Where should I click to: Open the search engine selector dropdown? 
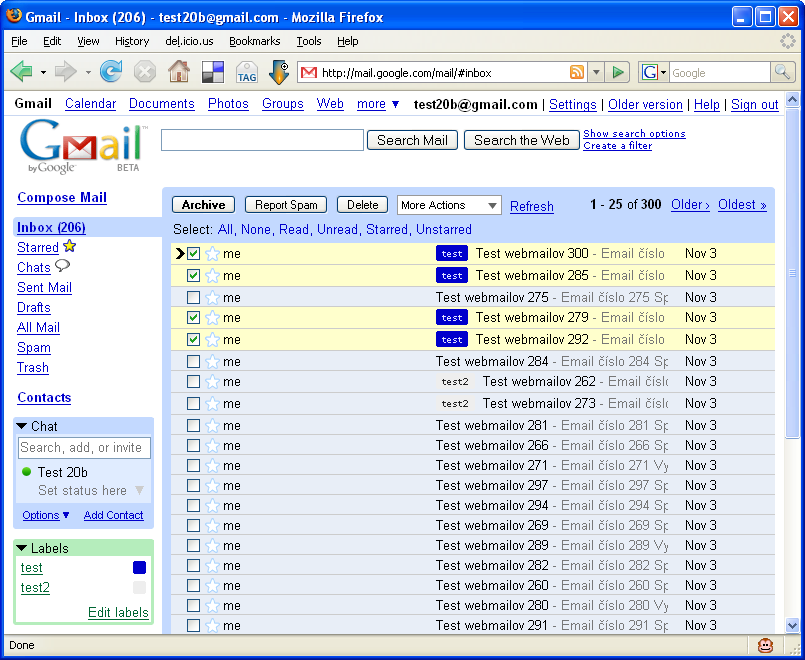click(x=663, y=72)
